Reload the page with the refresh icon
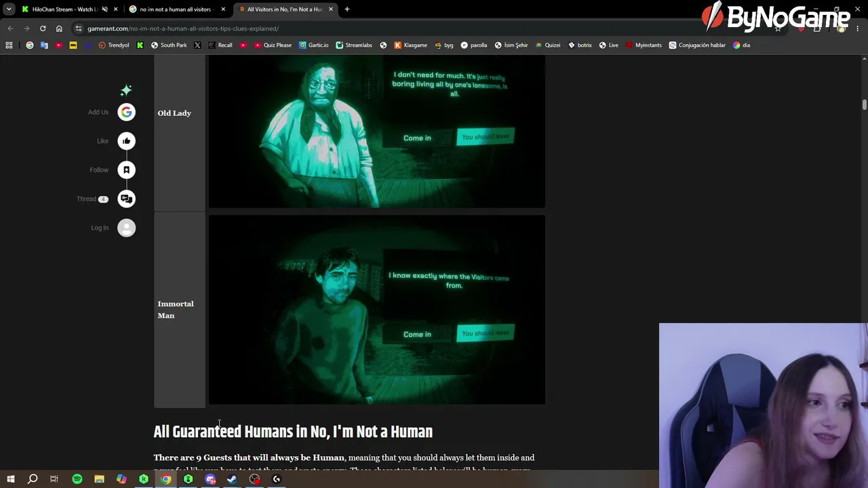The height and width of the screenshot is (488, 868). click(x=43, y=28)
